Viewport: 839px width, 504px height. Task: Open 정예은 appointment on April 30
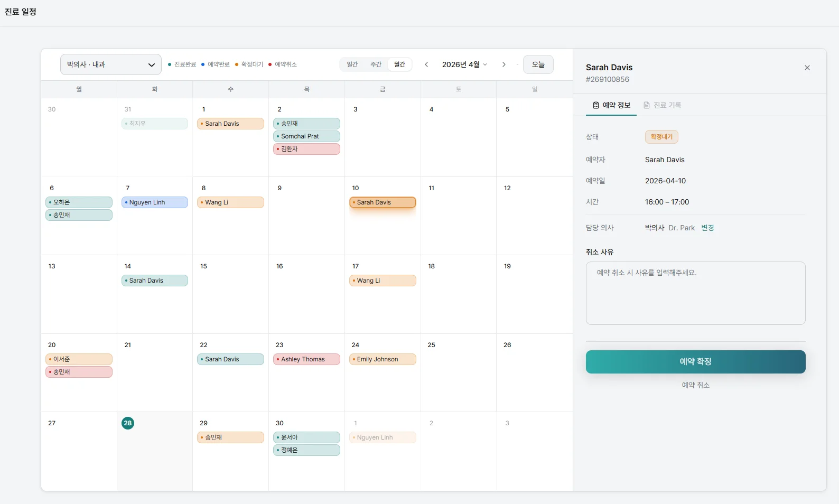tap(306, 450)
